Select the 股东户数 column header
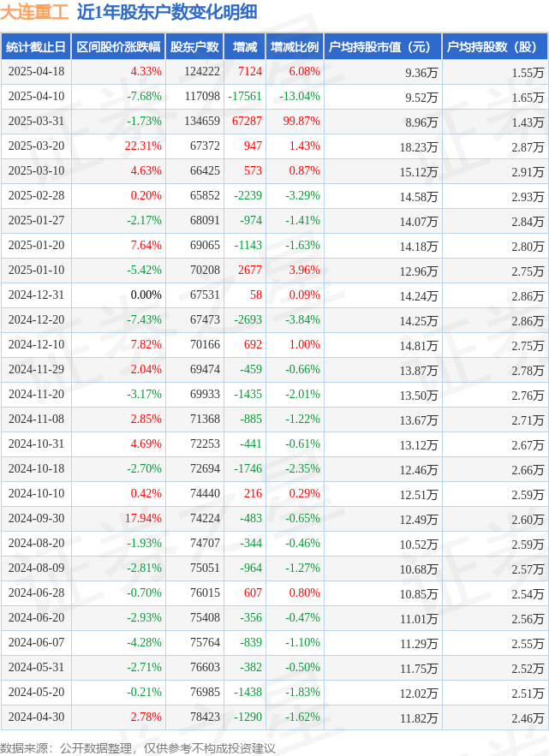This screenshot has width=549, height=756. 194,47
